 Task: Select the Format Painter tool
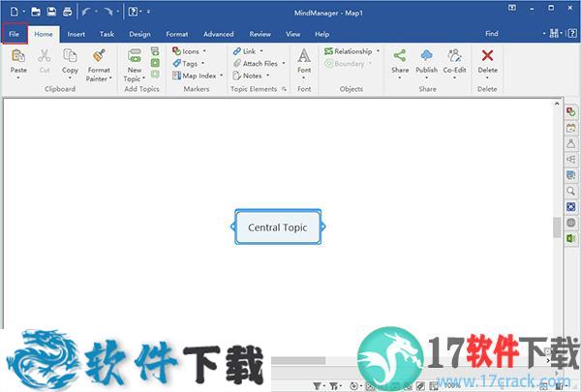point(98,58)
